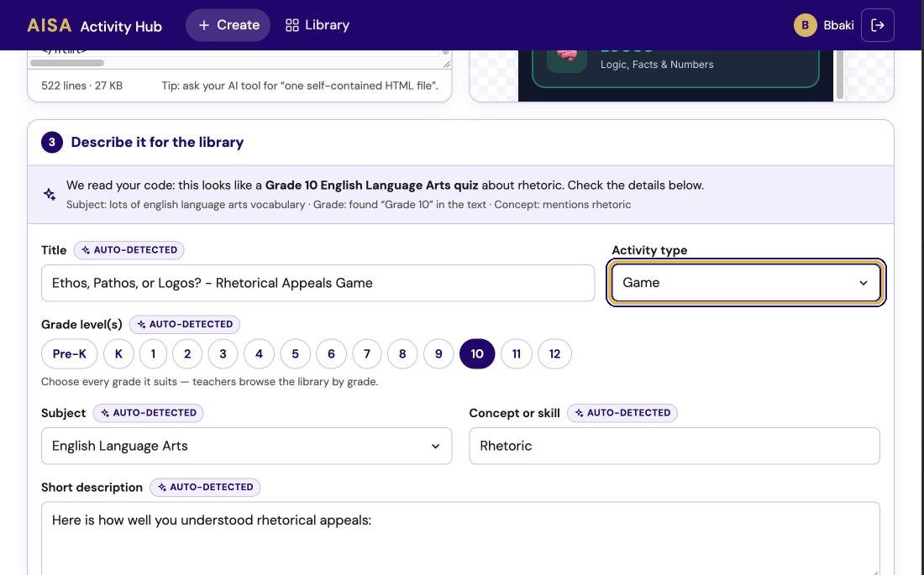
Task: Click the sparkle icon in Concept badge
Action: (580, 413)
